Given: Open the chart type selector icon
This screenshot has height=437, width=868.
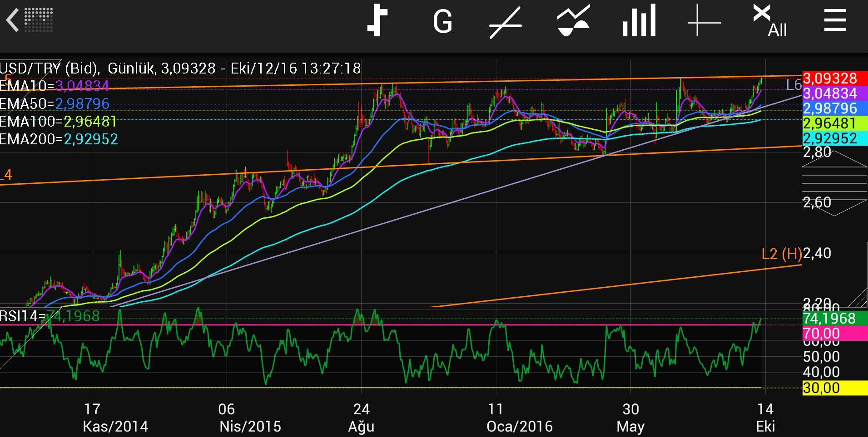Looking at the screenshot, I should pyautogui.click(x=377, y=21).
